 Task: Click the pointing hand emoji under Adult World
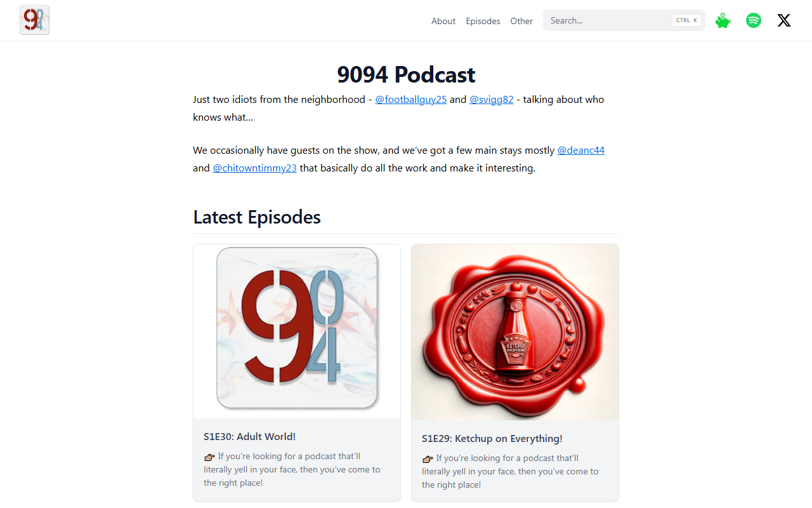[209, 457]
